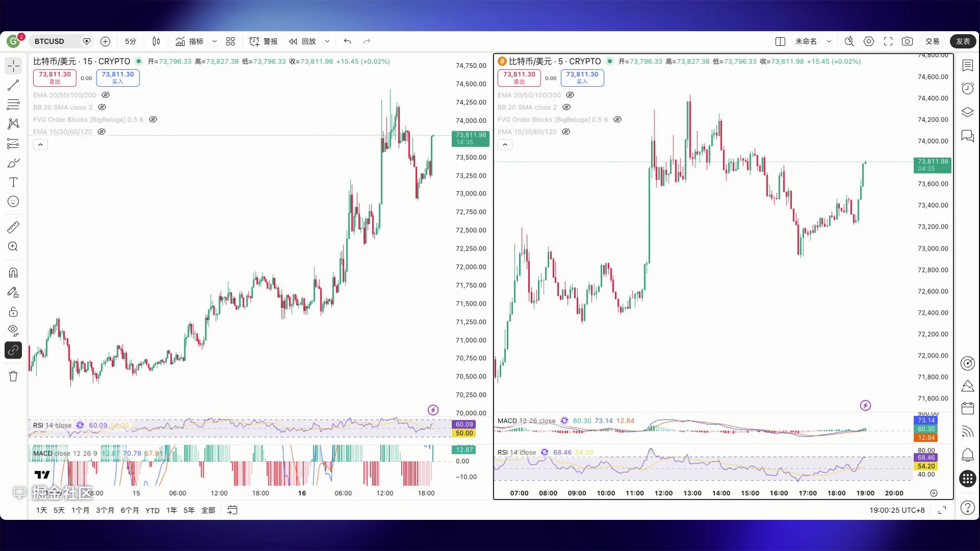Click the BTCUSD symbol search field
This screenshot has width=980, height=551.
(50, 41)
